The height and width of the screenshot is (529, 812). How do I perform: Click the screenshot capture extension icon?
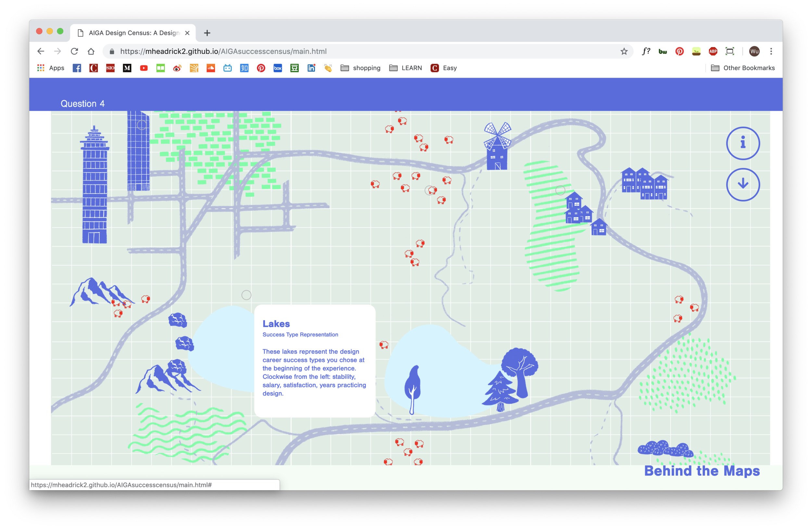tap(730, 51)
